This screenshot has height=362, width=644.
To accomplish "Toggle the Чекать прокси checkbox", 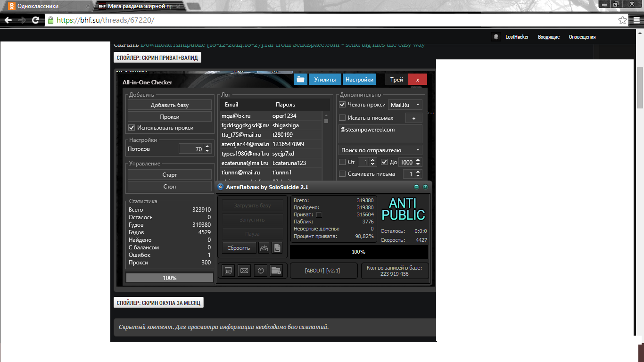I will click(x=342, y=105).
